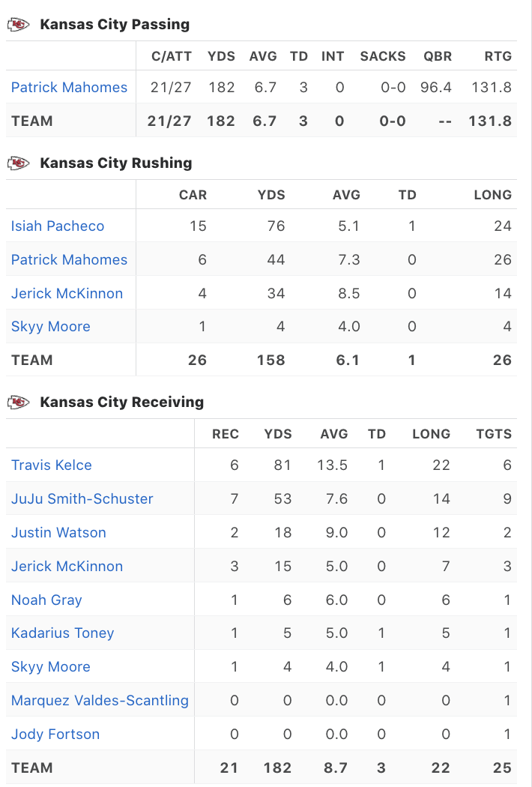Open Jerick McKinnon link in Receiving table
532x787 pixels.
(x=67, y=567)
